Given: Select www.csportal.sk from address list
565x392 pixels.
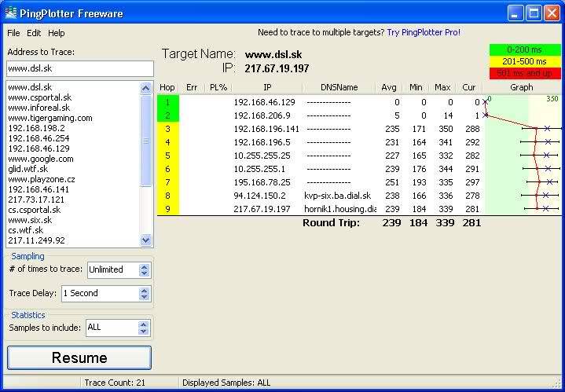Looking at the screenshot, I should 39,97.
